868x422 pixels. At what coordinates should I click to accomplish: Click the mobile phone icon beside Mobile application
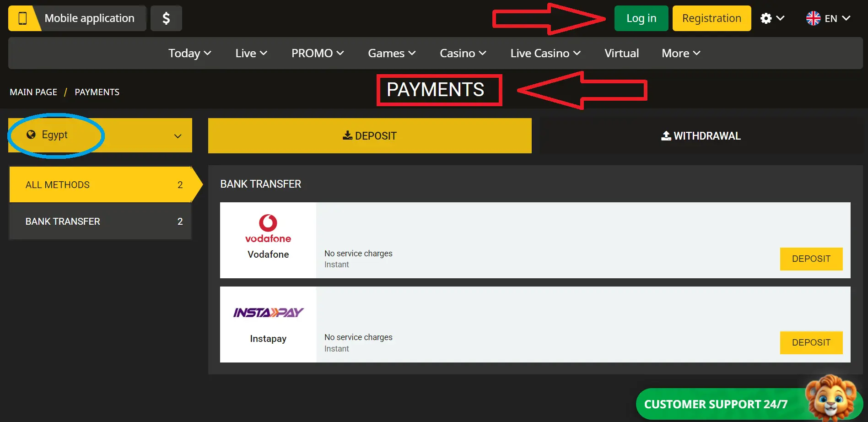(22, 18)
